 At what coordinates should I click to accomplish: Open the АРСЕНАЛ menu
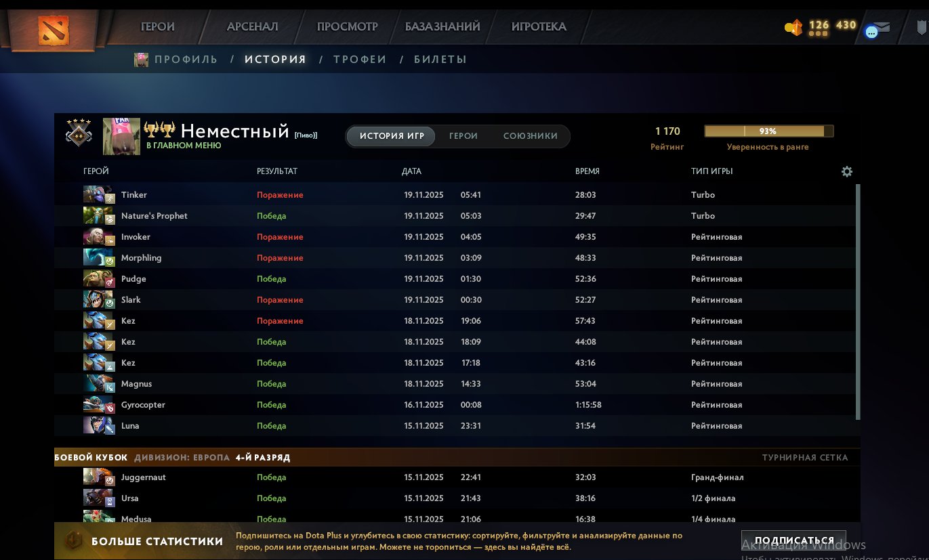[x=251, y=26]
